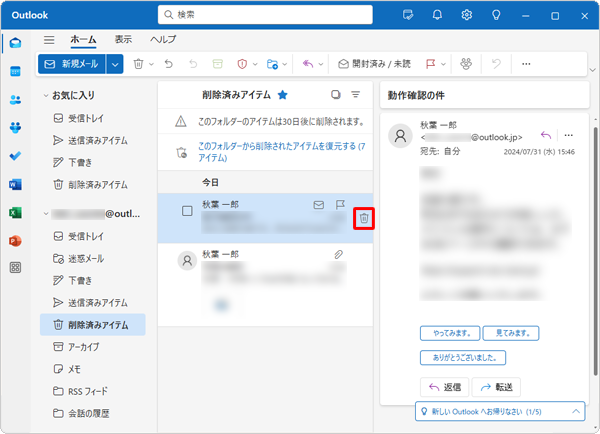Toggle 開封済み / 未読 read status
The height and width of the screenshot is (434, 600).
point(375,64)
